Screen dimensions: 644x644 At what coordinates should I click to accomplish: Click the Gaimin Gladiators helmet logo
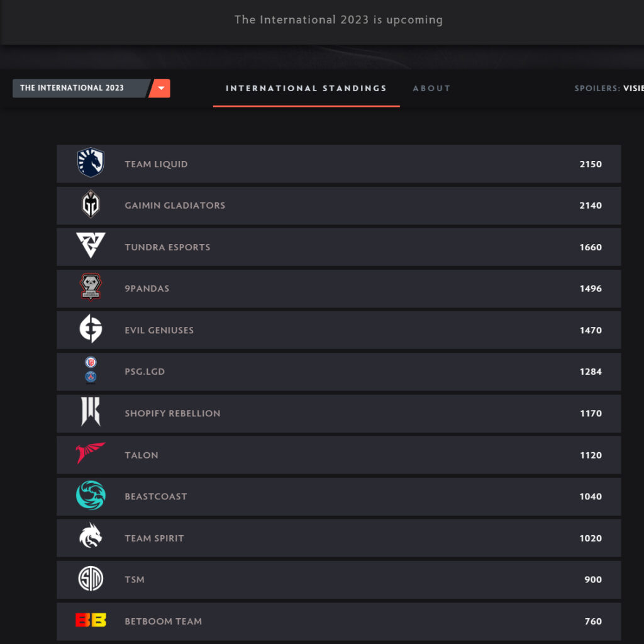[x=91, y=204]
